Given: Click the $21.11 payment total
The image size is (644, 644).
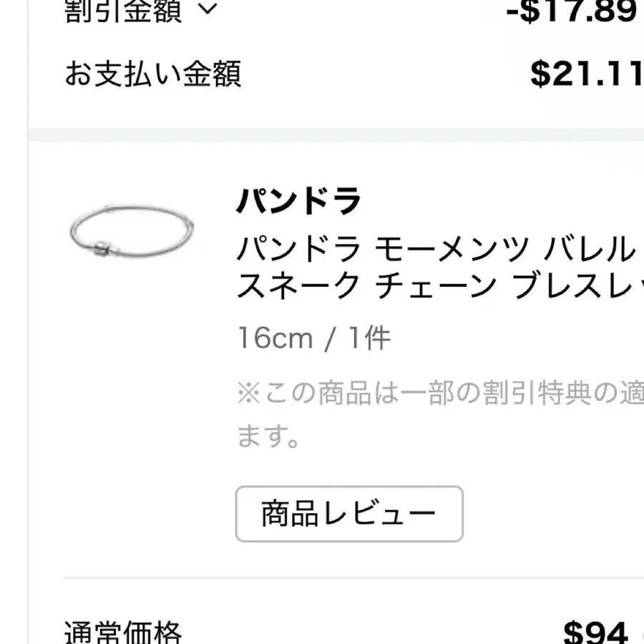Looking at the screenshot, I should click(x=585, y=74).
